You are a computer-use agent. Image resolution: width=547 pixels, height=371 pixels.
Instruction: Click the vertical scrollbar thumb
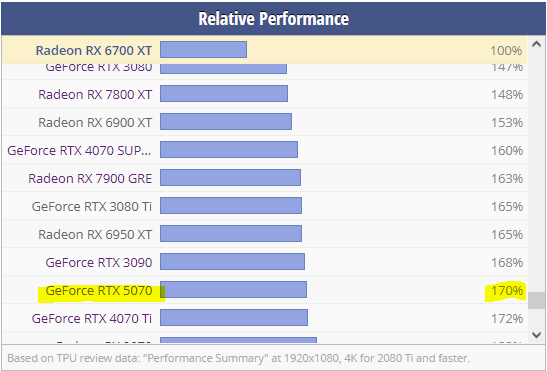point(537,300)
